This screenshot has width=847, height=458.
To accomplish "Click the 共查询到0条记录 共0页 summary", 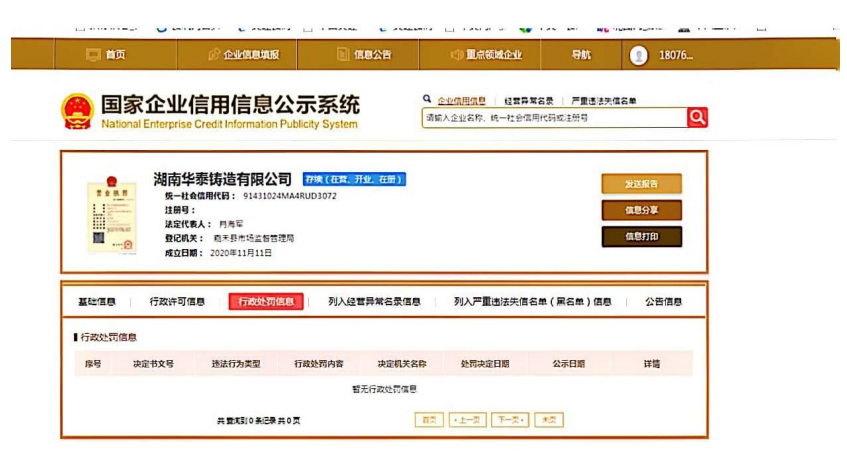I will coord(259,421).
